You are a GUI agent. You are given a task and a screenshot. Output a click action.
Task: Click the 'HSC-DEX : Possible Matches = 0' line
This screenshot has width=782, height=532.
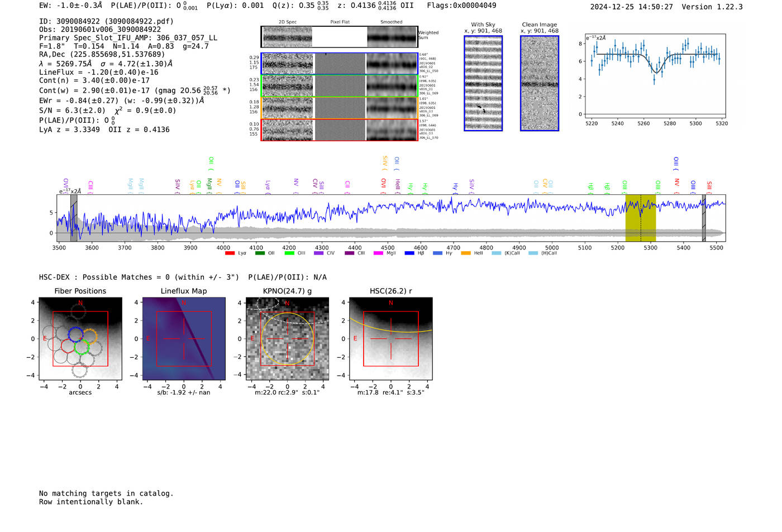click(183, 277)
